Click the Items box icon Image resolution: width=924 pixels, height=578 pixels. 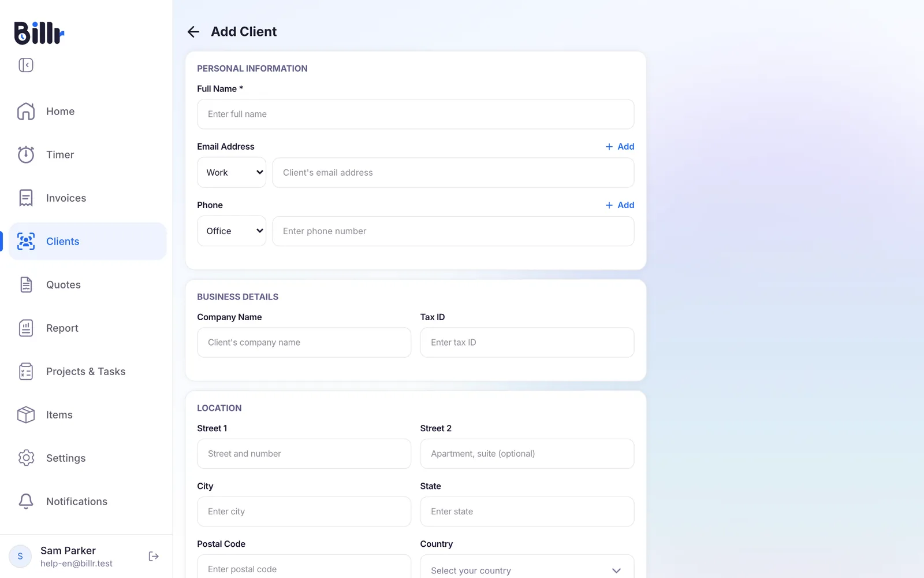tap(26, 415)
